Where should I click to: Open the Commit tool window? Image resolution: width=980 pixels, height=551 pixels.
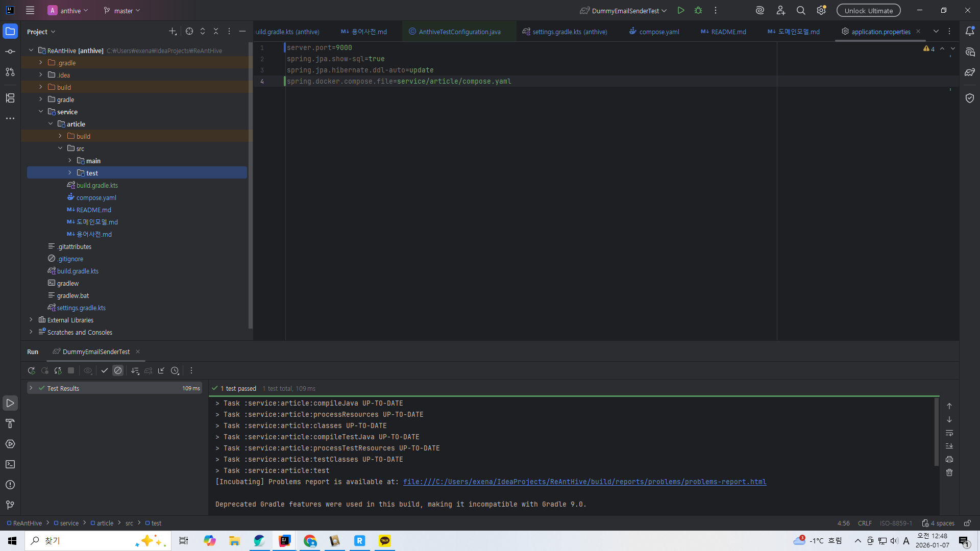[10, 52]
